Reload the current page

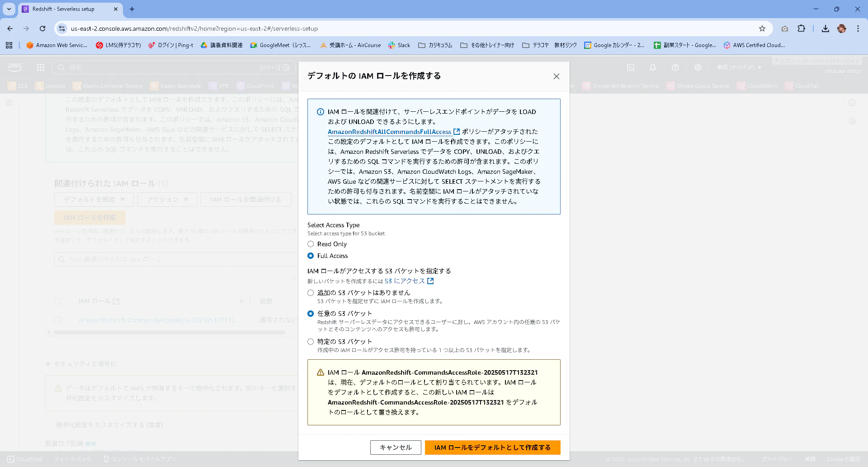tap(42, 29)
